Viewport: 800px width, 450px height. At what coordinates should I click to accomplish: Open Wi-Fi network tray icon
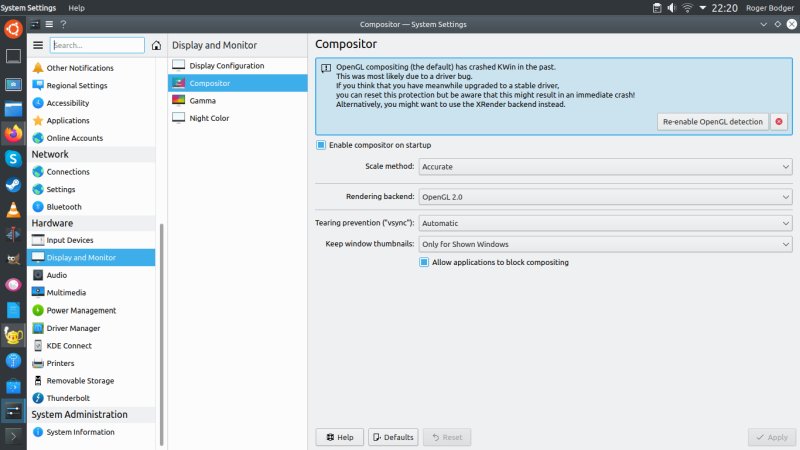click(x=687, y=8)
